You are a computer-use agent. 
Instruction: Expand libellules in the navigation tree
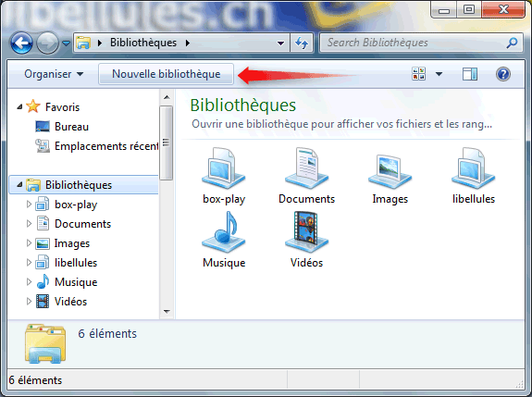(x=29, y=263)
